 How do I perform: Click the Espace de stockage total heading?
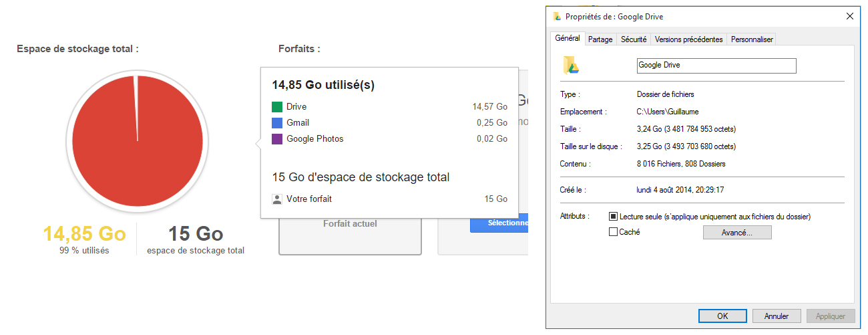(77, 49)
